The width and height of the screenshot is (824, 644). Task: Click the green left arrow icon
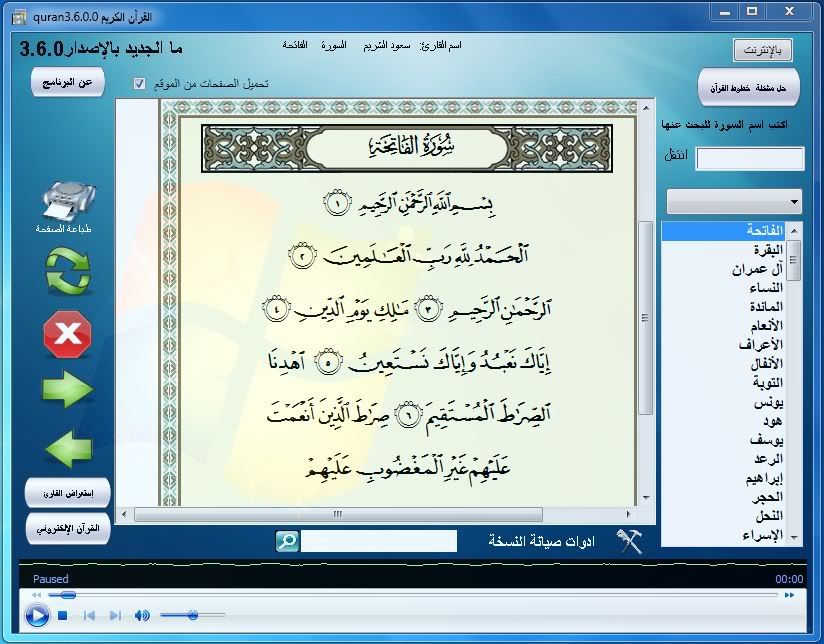click(68, 448)
